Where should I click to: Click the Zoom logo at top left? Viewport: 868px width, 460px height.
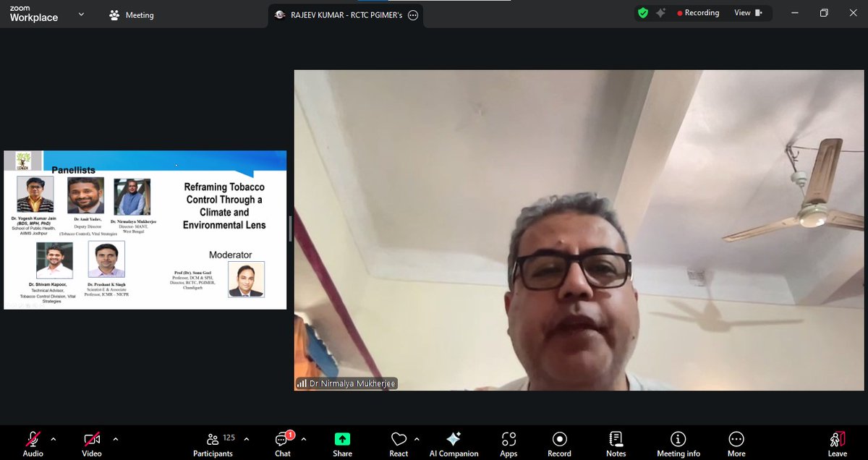coord(33,13)
